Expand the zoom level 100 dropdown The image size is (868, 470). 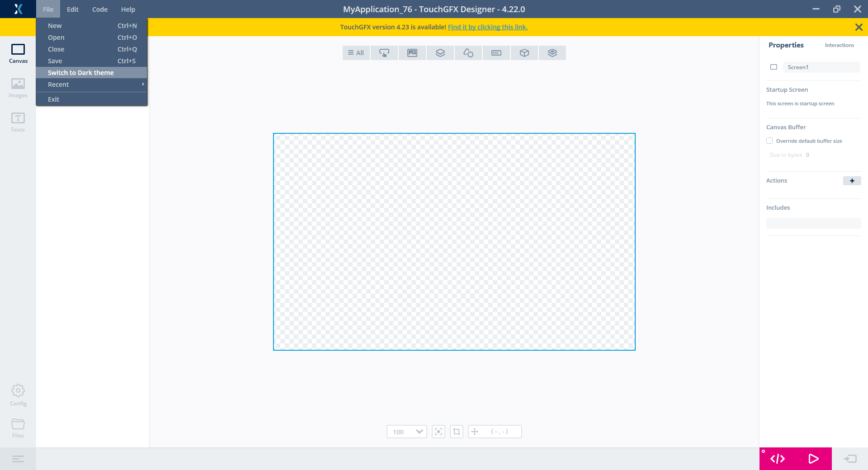(419, 432)
